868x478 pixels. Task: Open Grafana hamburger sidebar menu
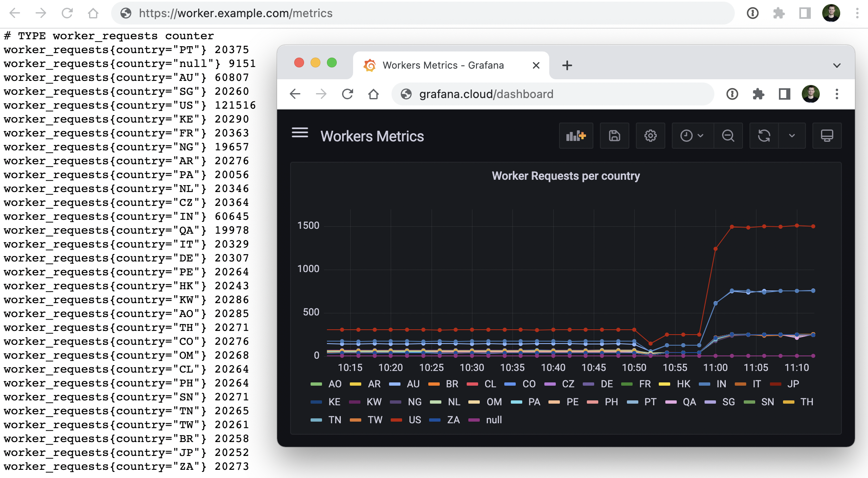[300, 133]
